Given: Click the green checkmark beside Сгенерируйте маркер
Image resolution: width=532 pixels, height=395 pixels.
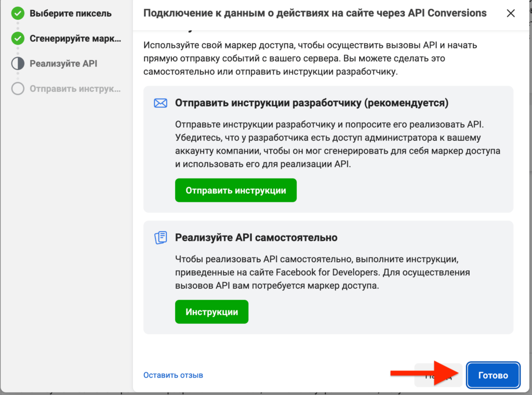Looking at the screenshot, I should (18, 38).
